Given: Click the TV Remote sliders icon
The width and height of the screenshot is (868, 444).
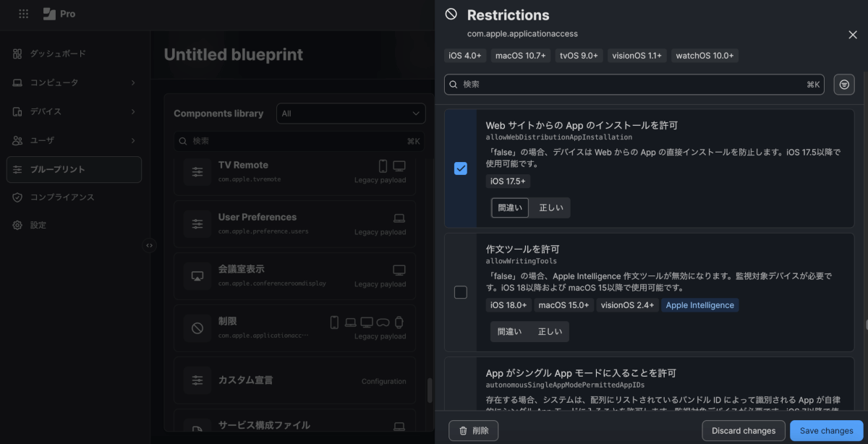Looking at the screenshot, I should click(x=197, y=172).
